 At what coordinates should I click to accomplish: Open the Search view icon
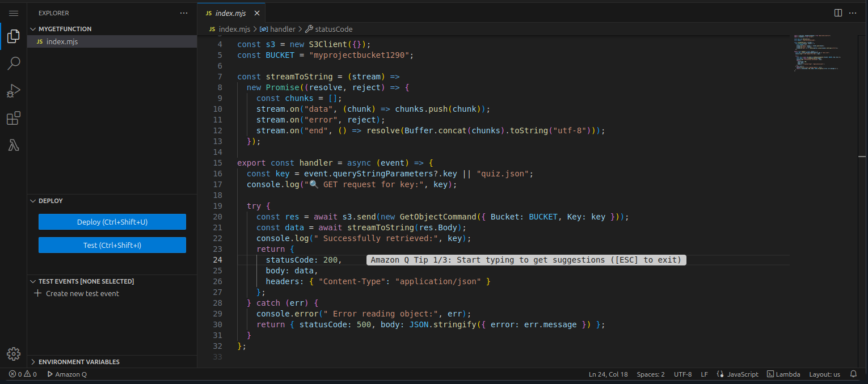[14, 64]
